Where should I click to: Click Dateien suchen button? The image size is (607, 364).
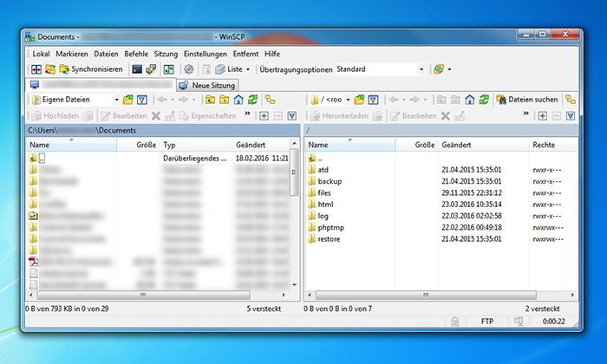click(x=527, y=100)
